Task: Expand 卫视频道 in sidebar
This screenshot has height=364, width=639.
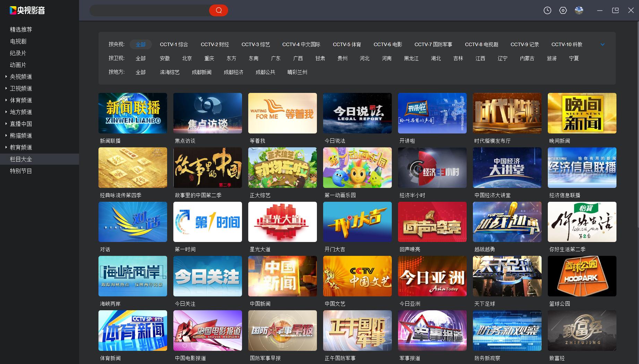Action: (x=21, y=88)
